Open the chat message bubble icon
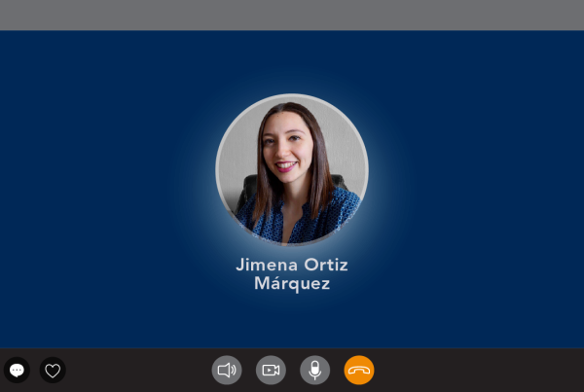The width and height of the screenshot is (584, 392). (17, 370)
